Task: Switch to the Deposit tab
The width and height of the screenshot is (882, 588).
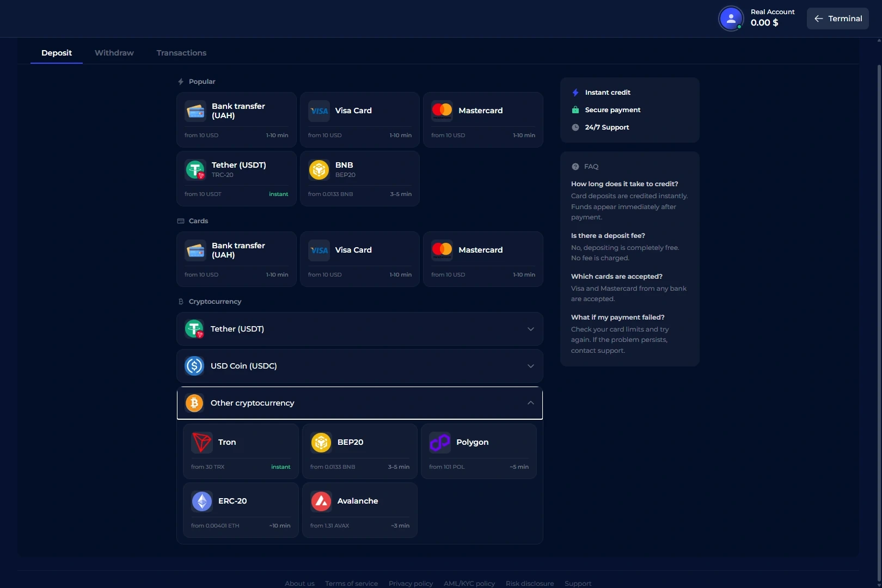Action: click(57, 53)
